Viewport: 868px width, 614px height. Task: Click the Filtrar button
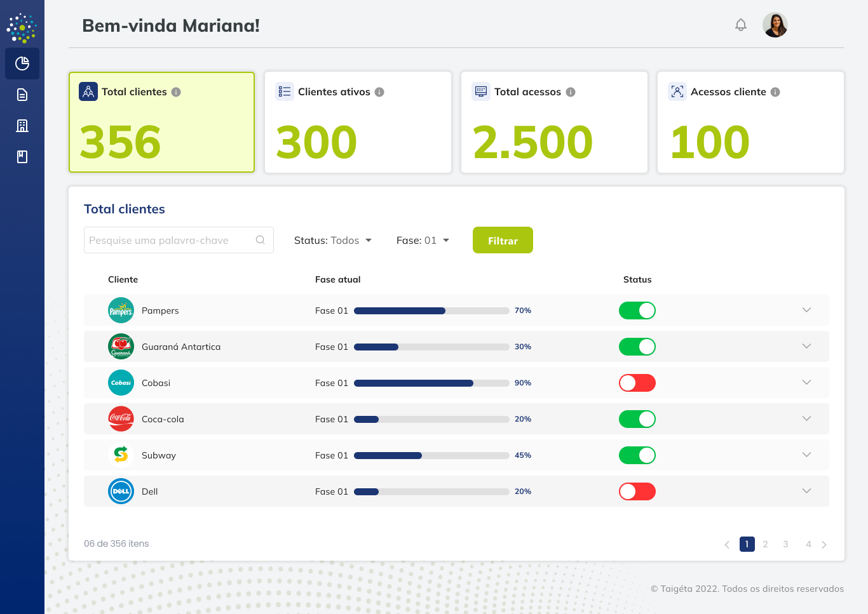click(x=503, y=241)
